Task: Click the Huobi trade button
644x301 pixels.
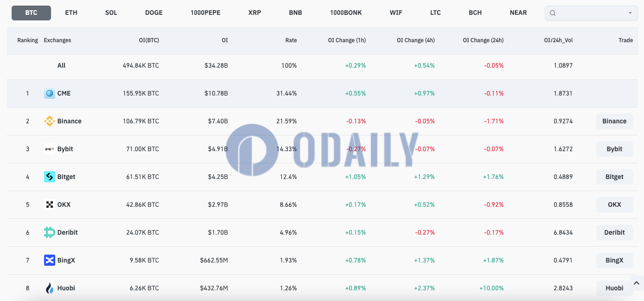Action: point(614,288)
